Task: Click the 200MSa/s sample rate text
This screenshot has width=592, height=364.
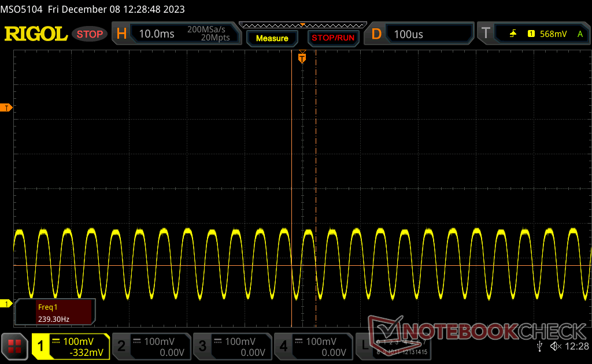Action: point(206,29)
